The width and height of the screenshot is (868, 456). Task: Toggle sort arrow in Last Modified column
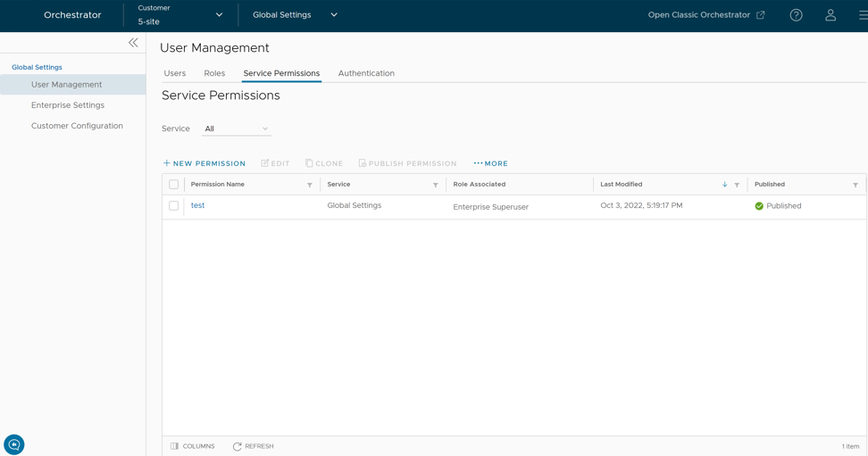coord(724,185)
